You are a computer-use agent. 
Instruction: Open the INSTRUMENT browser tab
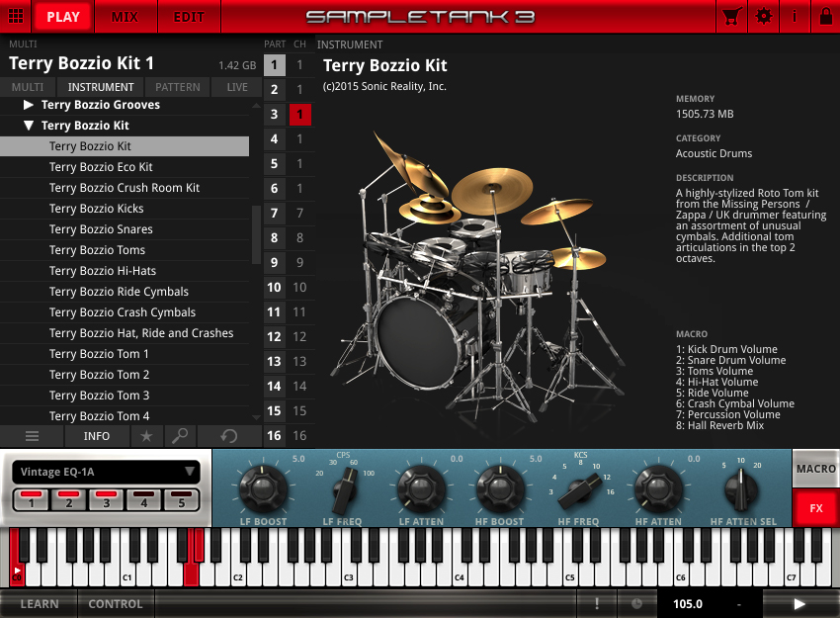[x=101, y=87]
